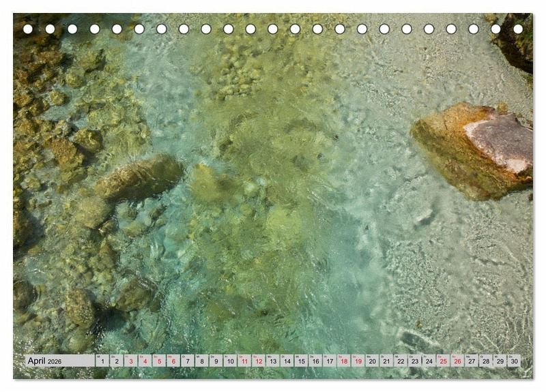The width and height of the screenshot is (546, 392).
Task: Select the red date 11
Action: click(x=244, y=361)
